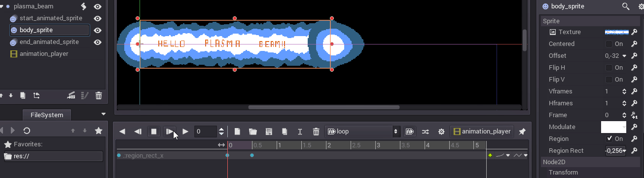The width and height of the screenshot is (644, 178).
Task: Hide the end_animated_sprite node
Action: click(x=98, y=42)
